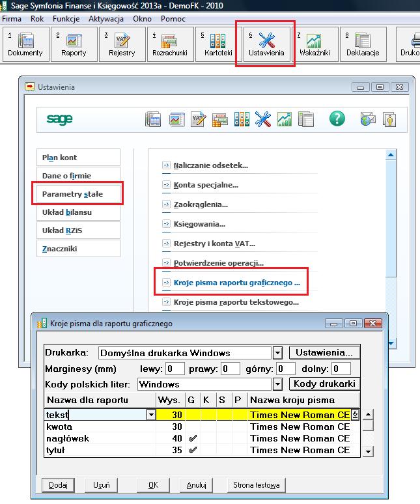Click the info person icon in Ustawienia
The width and height of the screenshot is (420, 504).
(x=389, y=119)
